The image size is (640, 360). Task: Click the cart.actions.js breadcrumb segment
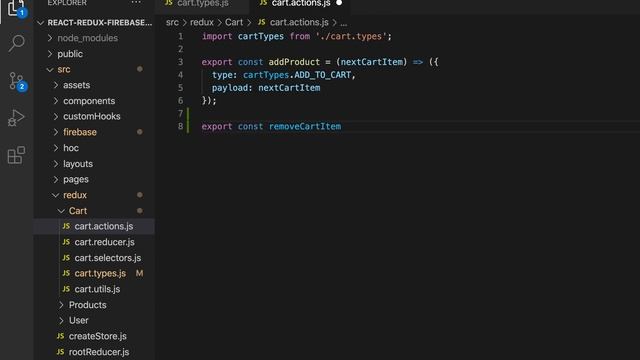[x=299, y=22]
